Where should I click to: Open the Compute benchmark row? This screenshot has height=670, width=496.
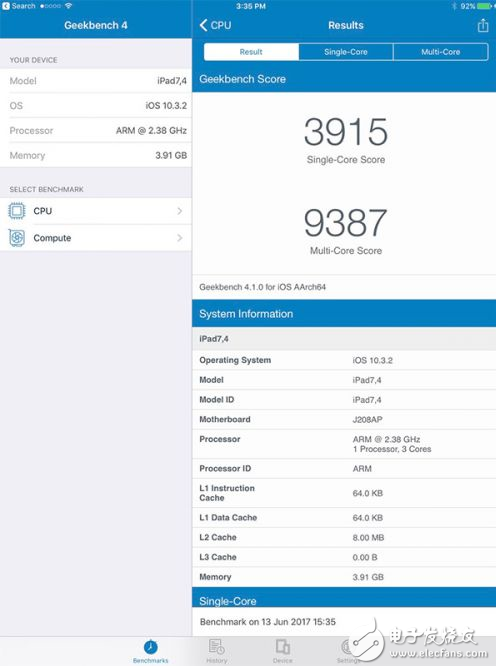coord(96,238)
